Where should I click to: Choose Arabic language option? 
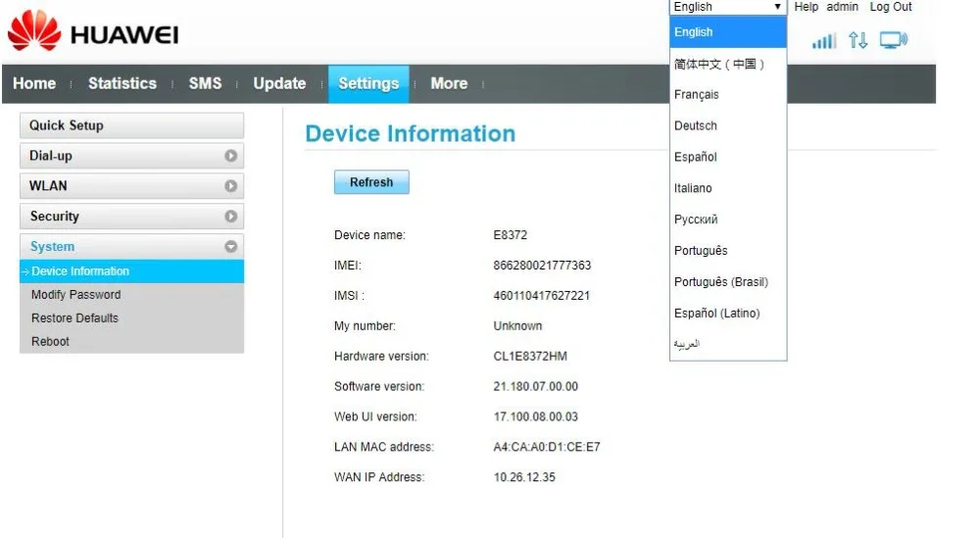point(728,344)
